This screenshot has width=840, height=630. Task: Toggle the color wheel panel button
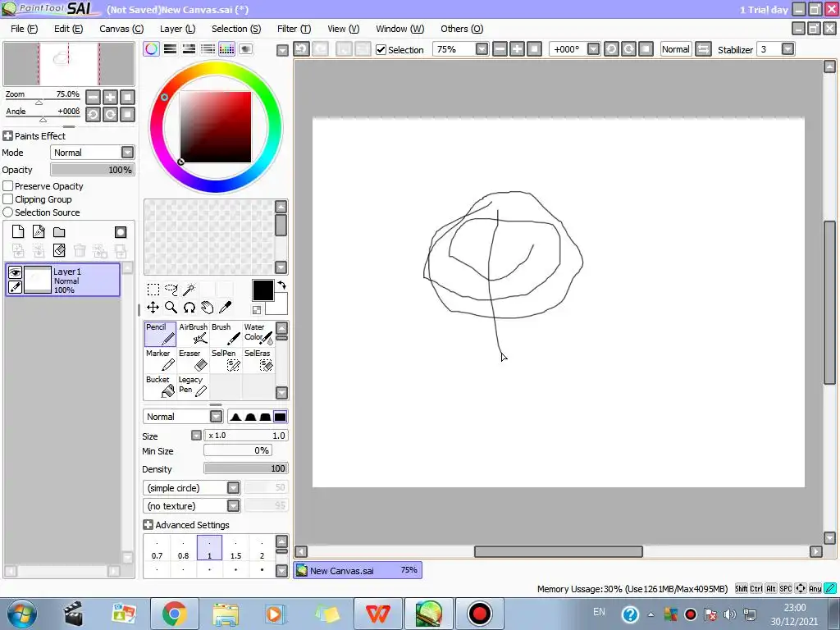click(152, 49)
